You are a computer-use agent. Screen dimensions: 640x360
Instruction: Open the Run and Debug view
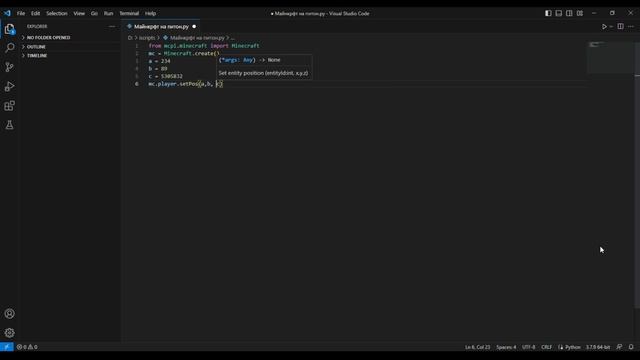(x=9, y=87)
